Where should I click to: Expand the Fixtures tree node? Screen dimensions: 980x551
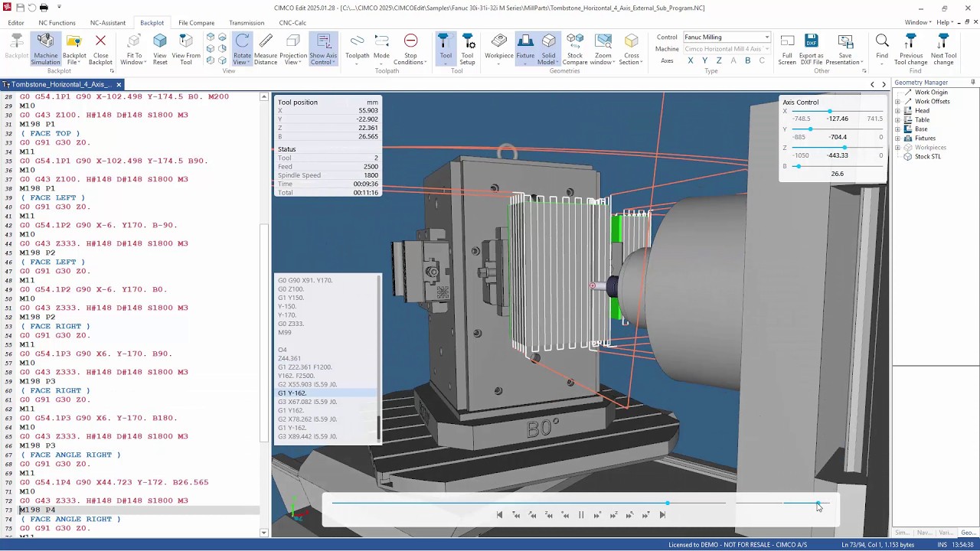(897, 139)
